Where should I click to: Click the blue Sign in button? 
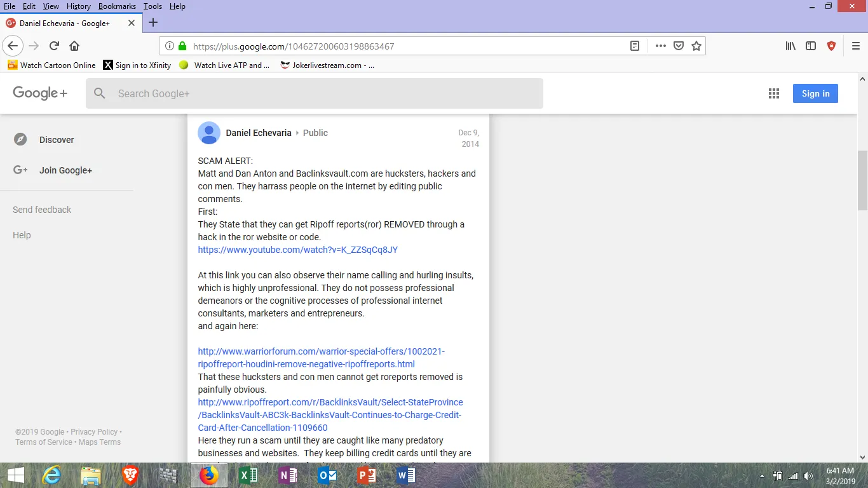point(815,93)
